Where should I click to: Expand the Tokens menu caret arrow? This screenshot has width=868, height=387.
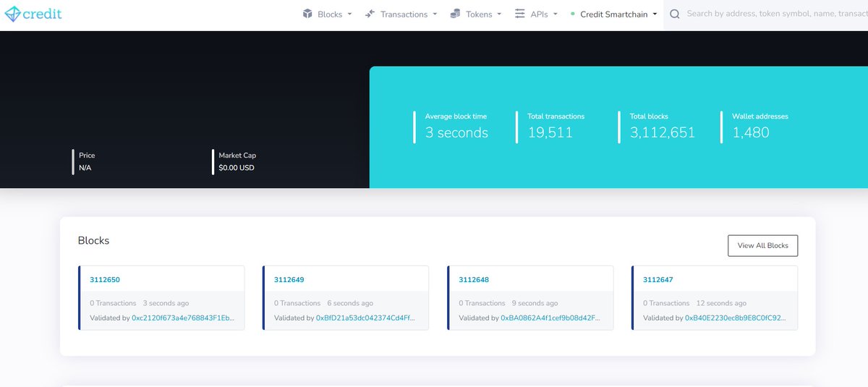tap(500, 14)
